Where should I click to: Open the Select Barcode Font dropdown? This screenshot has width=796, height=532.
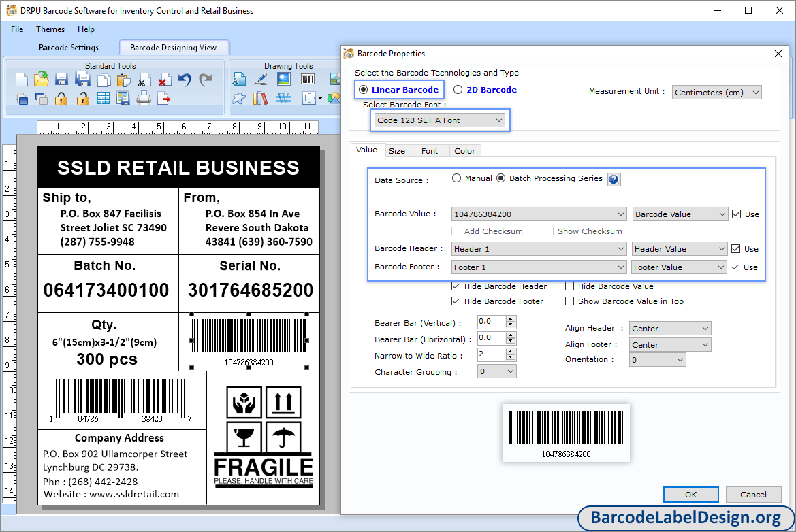[x=440, y=120]
